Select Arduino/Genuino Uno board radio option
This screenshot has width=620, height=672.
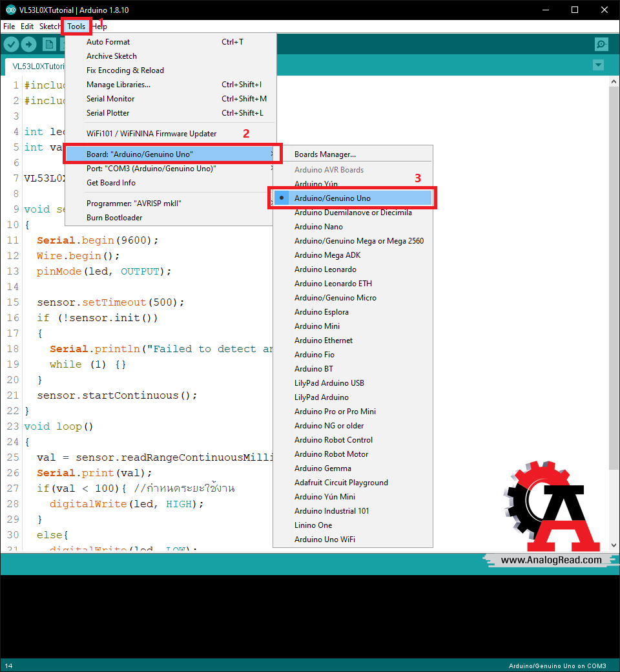click(353, 198)
